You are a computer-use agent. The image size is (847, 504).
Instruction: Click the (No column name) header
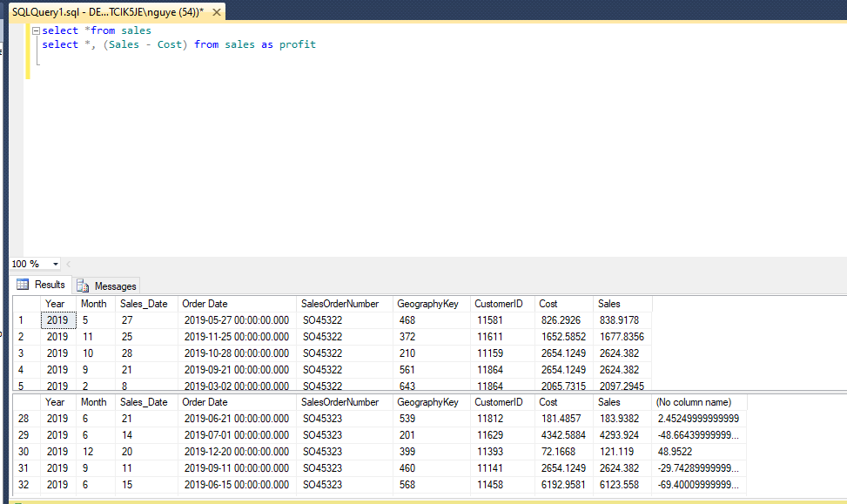[x=700, y=402]
